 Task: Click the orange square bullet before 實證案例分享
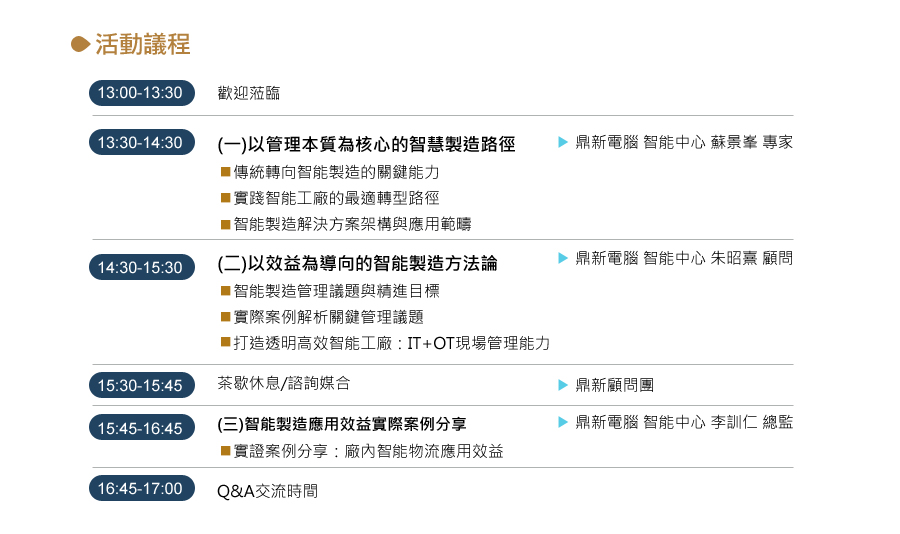tap(226, 451)
